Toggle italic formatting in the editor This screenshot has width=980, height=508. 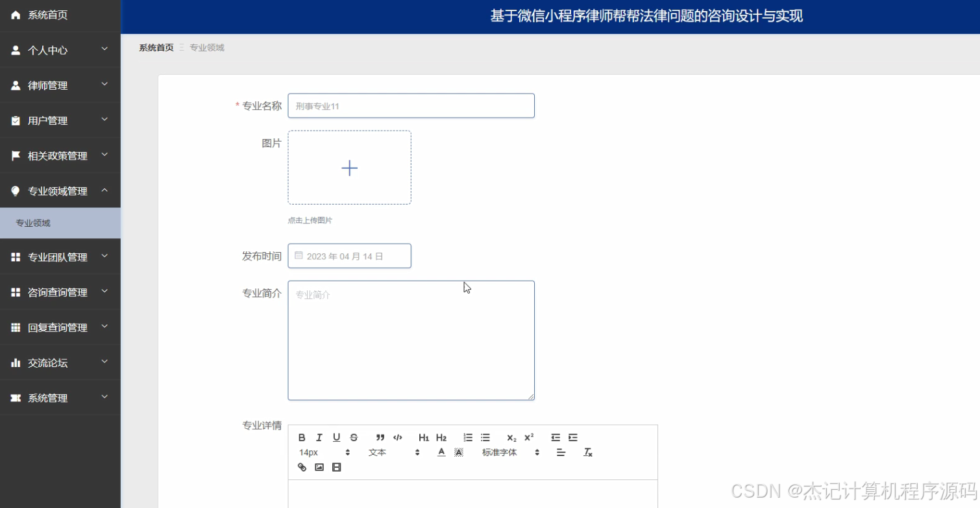coord(319,437)
